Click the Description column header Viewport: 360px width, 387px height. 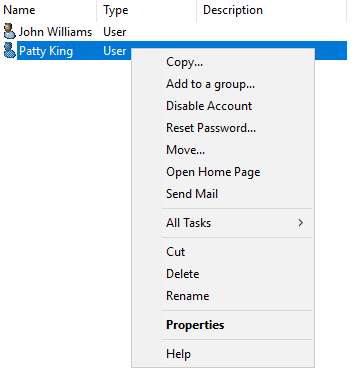(x=272, y=10)
